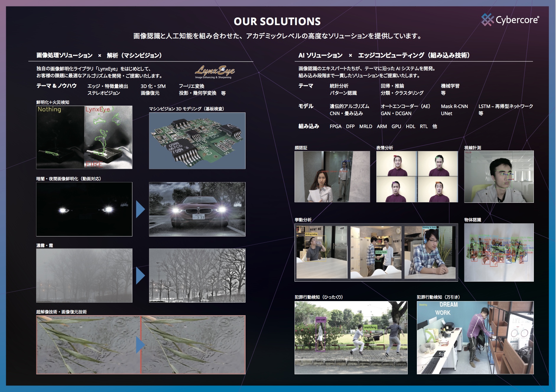Viewport: 556px width, 392px height.
Task: Click the fire detection sample image
Action: [x=84, y=136]
